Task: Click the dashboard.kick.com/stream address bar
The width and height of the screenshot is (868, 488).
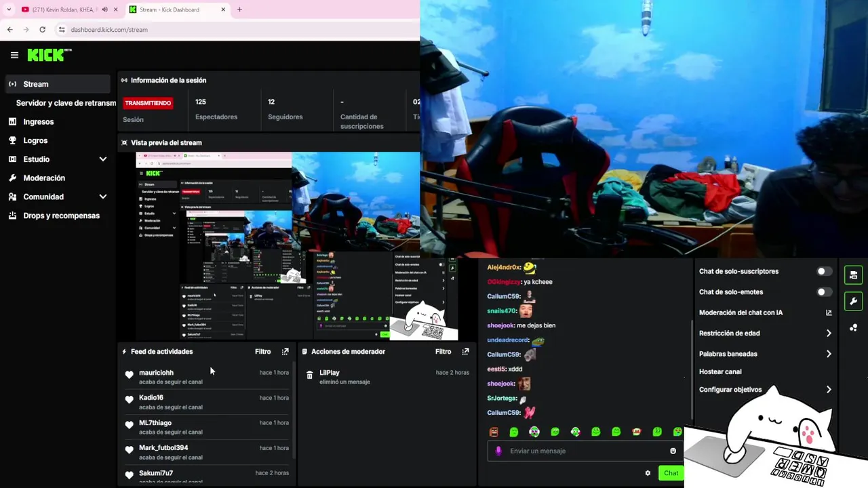Action: coord(237,30)
